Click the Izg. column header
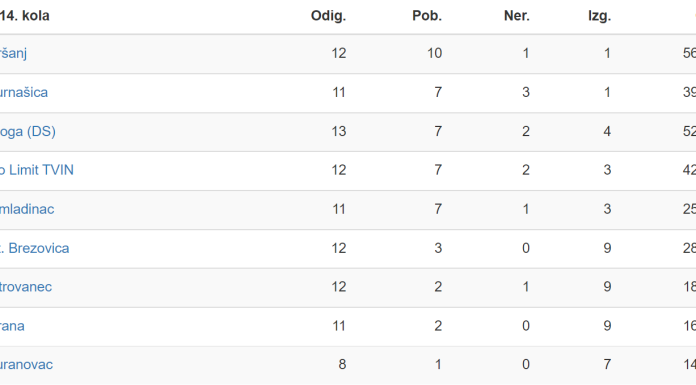 (x=599, y=16)
